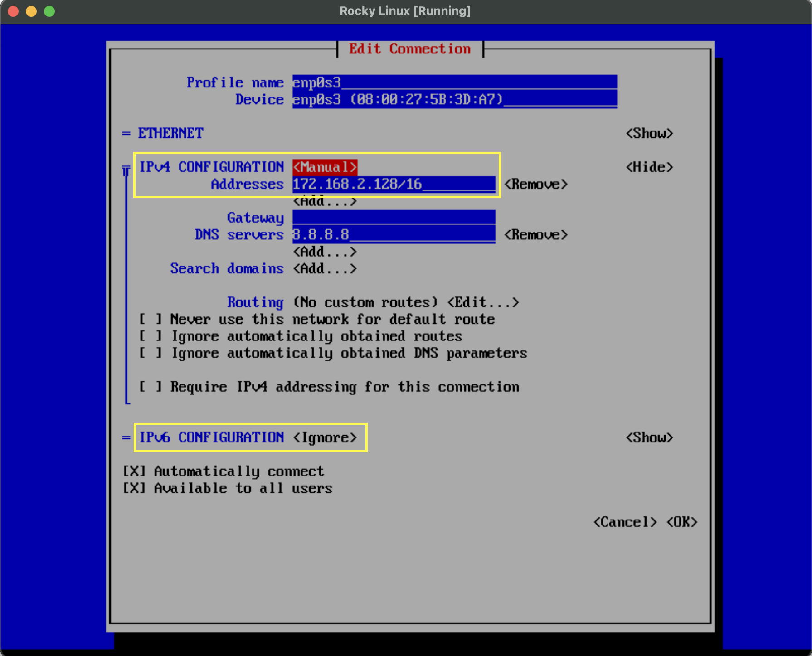Click the 'Search domains' label
812x656 pixels.
(x=227, y=269)
